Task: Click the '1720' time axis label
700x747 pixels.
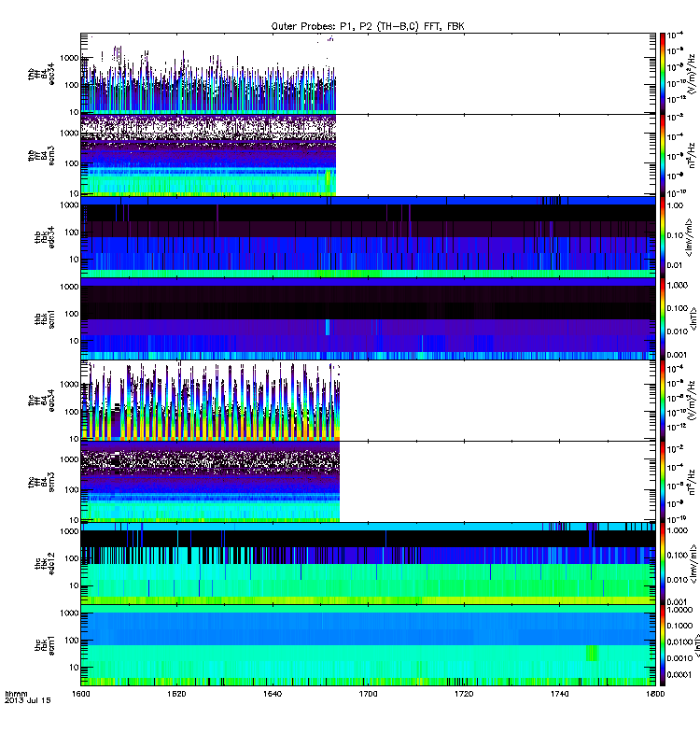Action: pos(464,694)
